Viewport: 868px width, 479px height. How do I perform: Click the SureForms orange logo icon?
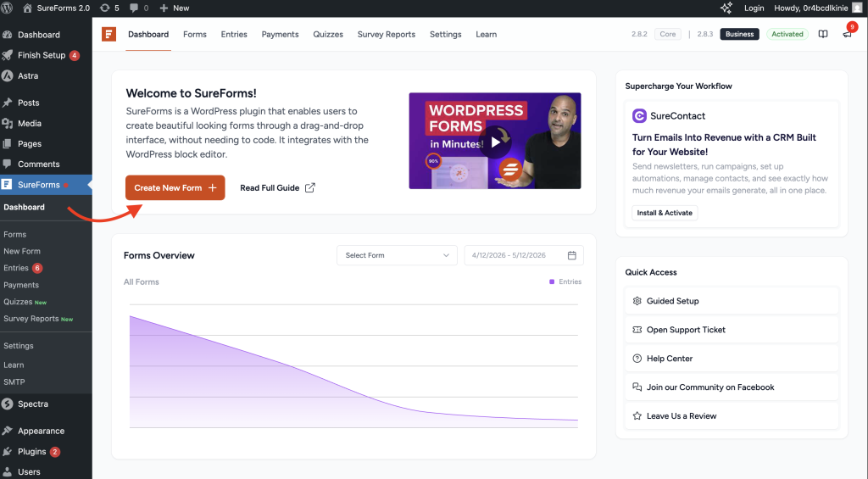[109, 34]
